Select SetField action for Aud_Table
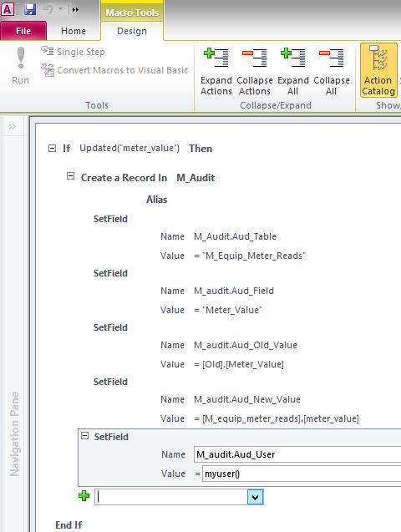Screen dimensions: 401x532 (x=110, y=219)
